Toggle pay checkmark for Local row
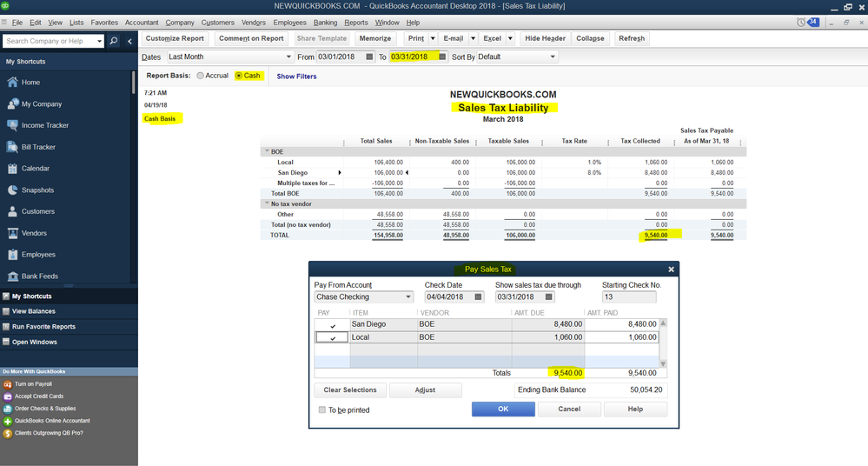The image size is (868, 466). pos(332,337)
